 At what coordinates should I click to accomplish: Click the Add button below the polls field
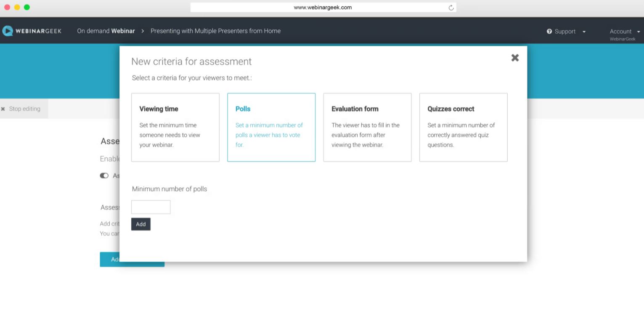(140, 224)
